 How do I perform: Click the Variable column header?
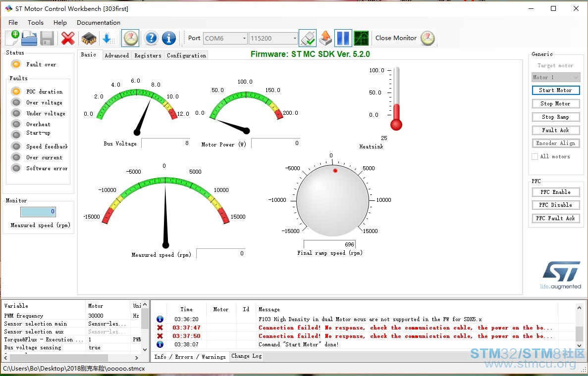(44, 306)
